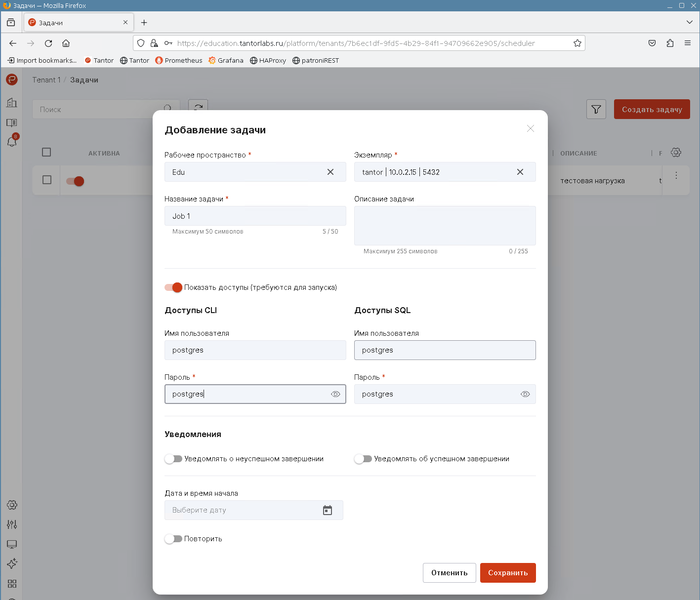Toggle Показать доступы switch off
The height and width of the screenshot is (600, 700).
click(173, 287)
